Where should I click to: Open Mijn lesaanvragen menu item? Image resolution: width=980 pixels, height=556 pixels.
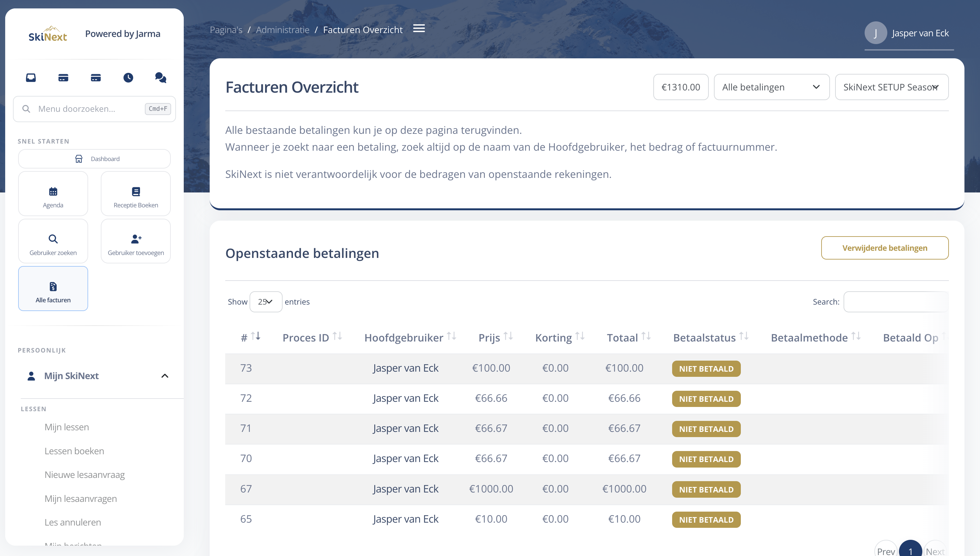[81, 499]
